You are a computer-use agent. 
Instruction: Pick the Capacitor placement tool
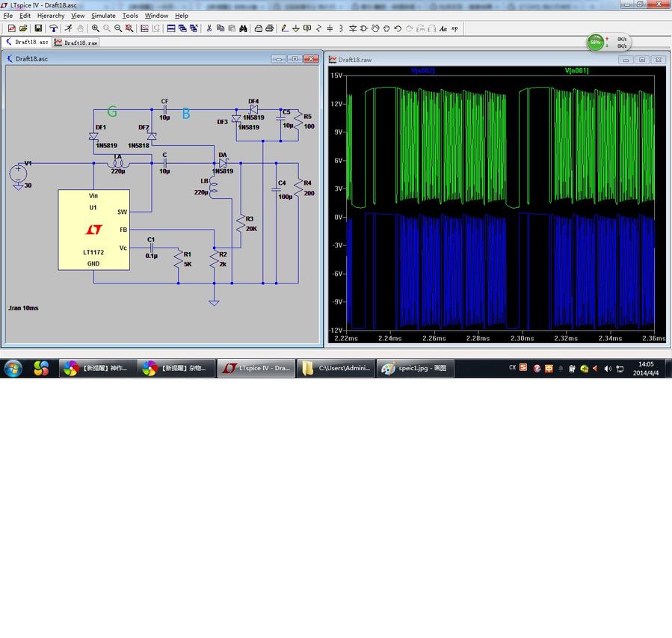point(330,28)
